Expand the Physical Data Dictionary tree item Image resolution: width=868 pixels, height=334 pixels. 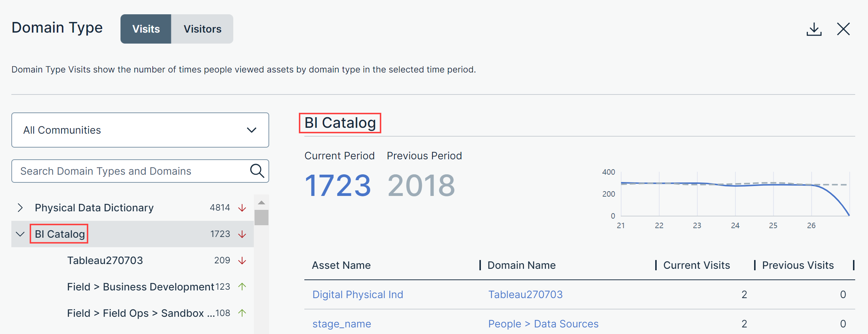pyautogui.click(x=20, y=207)
